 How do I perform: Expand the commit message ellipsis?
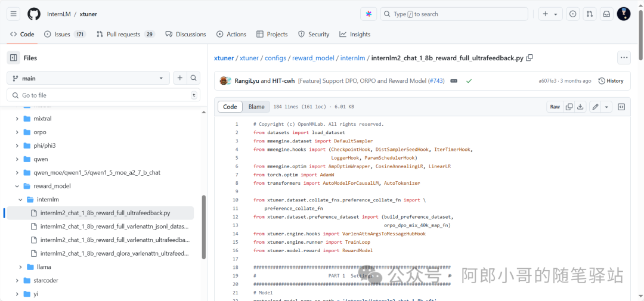click(x=454, y=81)
